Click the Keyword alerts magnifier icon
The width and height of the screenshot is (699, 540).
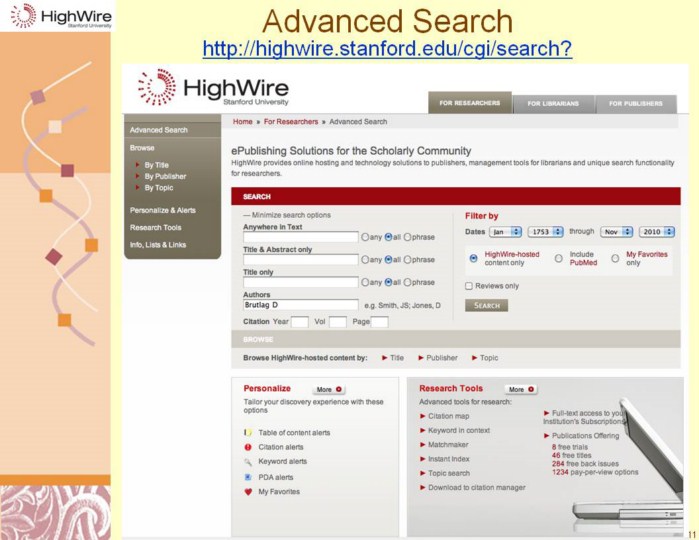(x=248, y=462)
